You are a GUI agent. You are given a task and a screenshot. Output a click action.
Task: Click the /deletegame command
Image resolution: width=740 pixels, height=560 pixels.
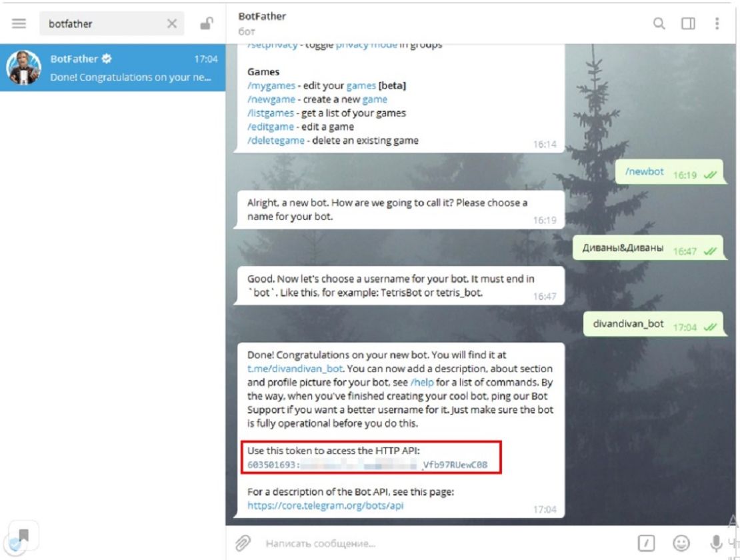[x=276, y=141]
